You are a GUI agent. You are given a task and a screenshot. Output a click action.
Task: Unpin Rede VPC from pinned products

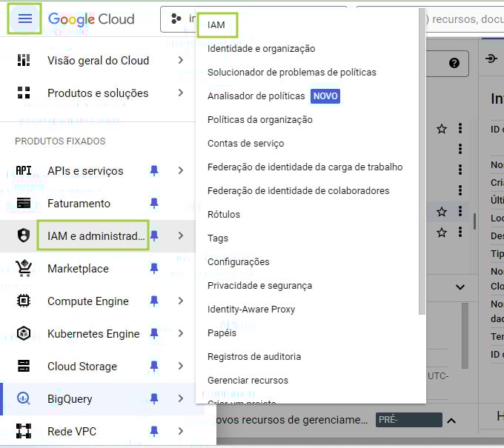pyautogui.click(x=154, y=431)
